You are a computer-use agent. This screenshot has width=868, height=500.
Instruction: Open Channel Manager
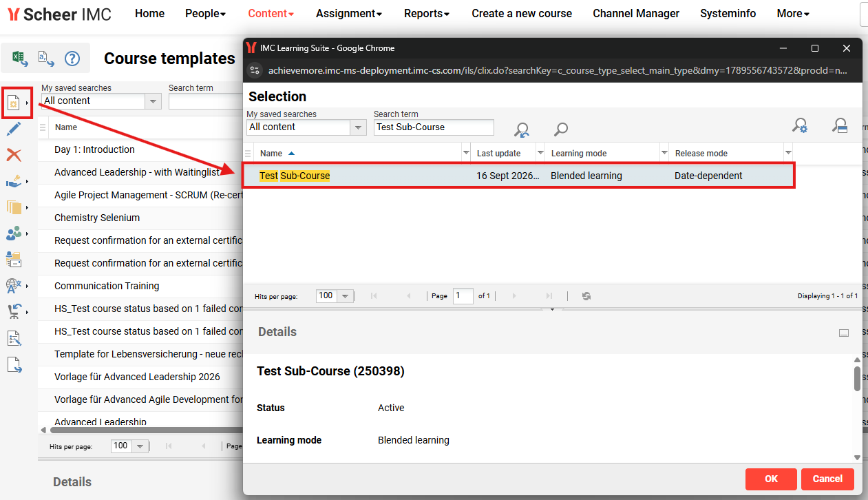pyautogui.click(x=636, y=14)
